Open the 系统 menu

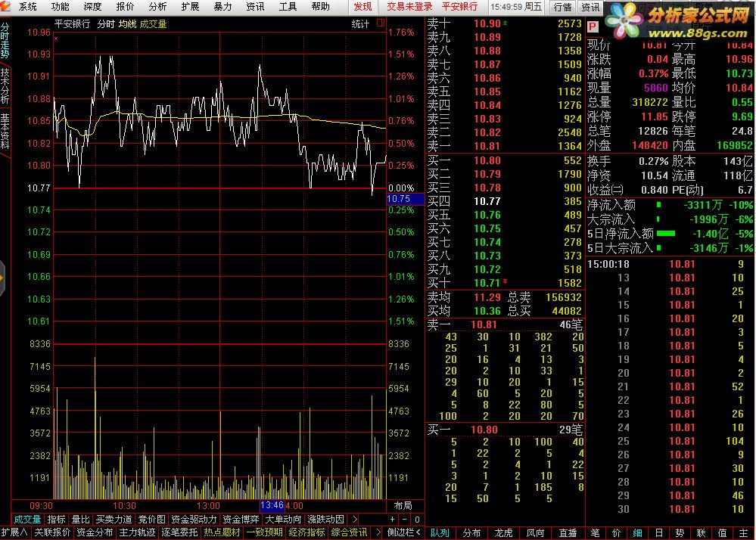[27, 6]
